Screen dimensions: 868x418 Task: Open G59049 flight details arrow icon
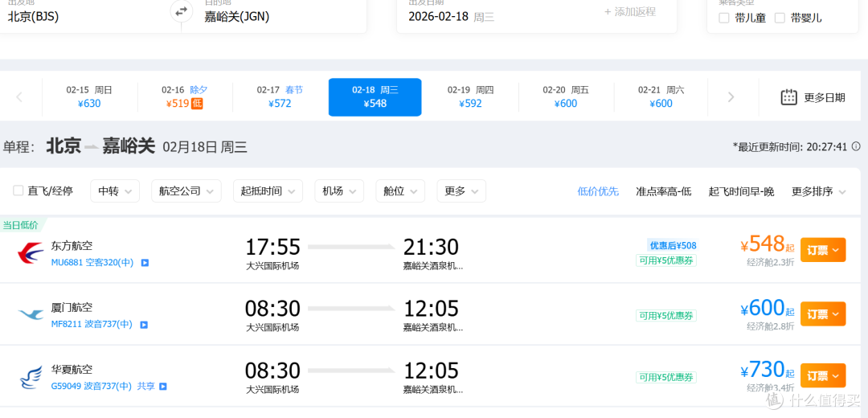[x=162, y=387]
